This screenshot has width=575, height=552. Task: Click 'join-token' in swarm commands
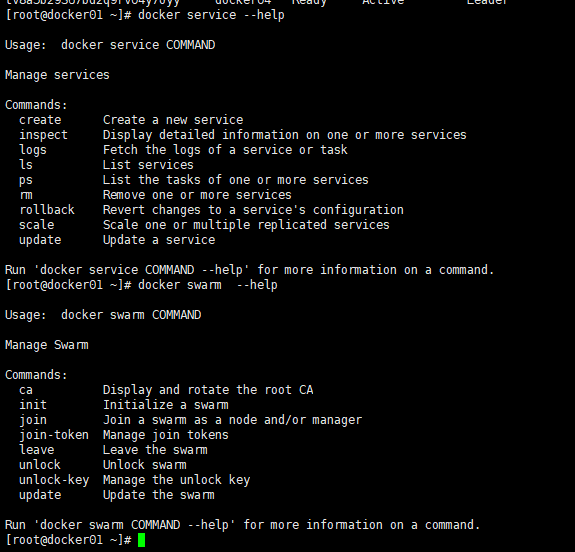pos(54,435)
